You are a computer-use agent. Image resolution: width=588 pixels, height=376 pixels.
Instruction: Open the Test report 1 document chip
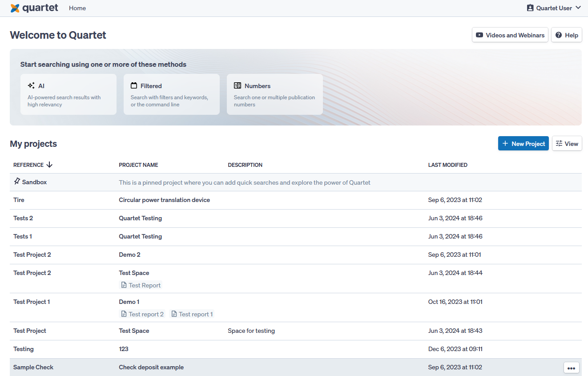coord(192,314)
